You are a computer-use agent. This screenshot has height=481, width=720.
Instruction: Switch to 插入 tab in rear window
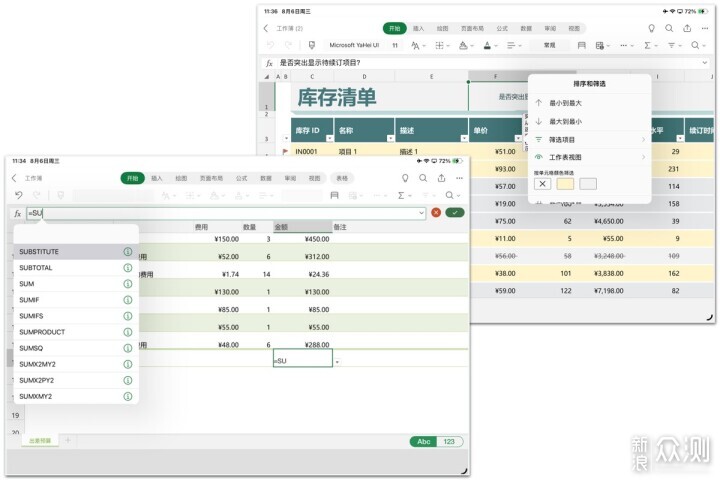(x=418, y=28)
